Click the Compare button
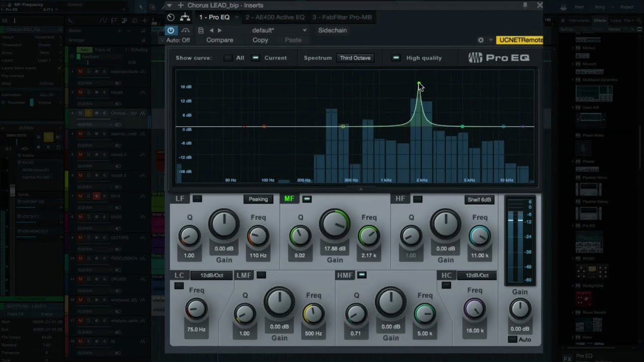Image resolution: width=644 pixels, height=362 pixels. coord(220,40)
